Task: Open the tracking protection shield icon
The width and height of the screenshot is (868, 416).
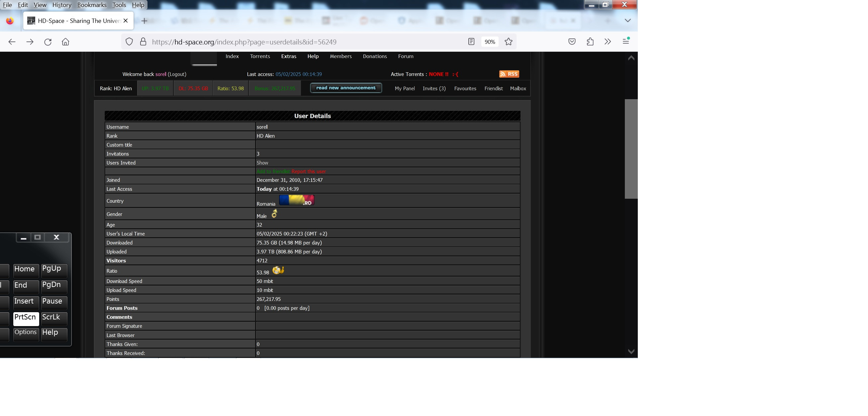Action: point(129,42)
